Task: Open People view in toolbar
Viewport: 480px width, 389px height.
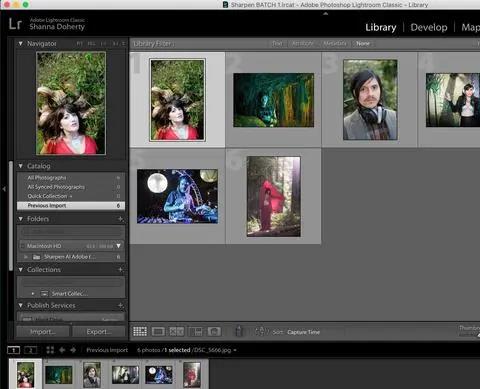Action: pos(214,331)
